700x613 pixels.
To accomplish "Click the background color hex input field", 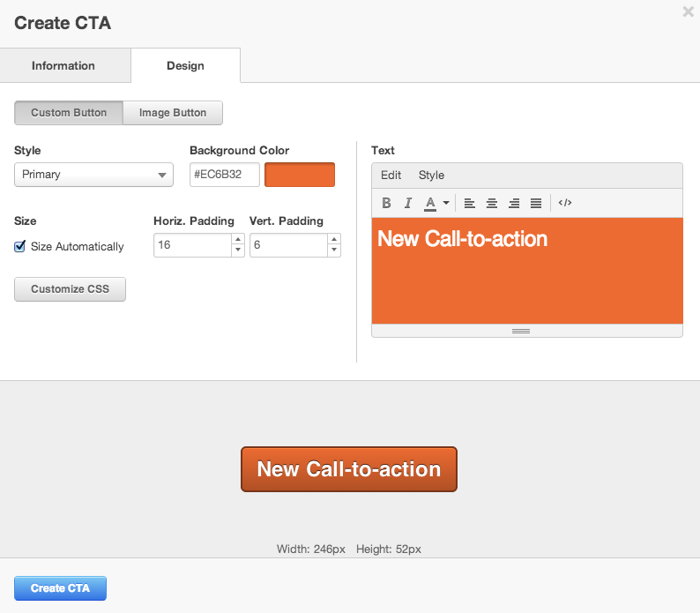I will coord(224,175).
